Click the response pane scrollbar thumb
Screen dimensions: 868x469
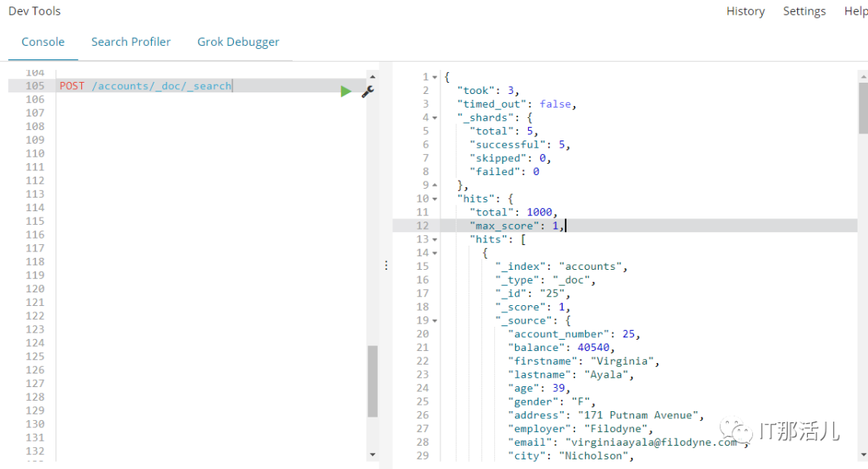coord(863,108)
